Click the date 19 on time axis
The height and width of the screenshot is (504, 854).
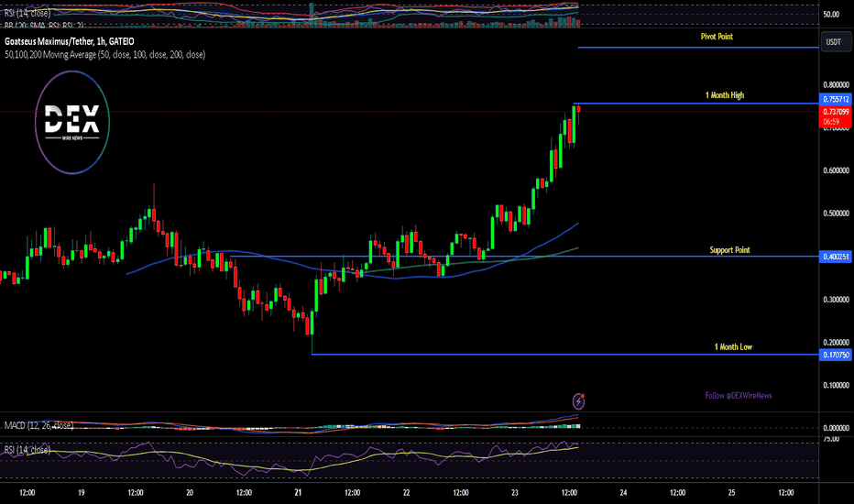82,493
